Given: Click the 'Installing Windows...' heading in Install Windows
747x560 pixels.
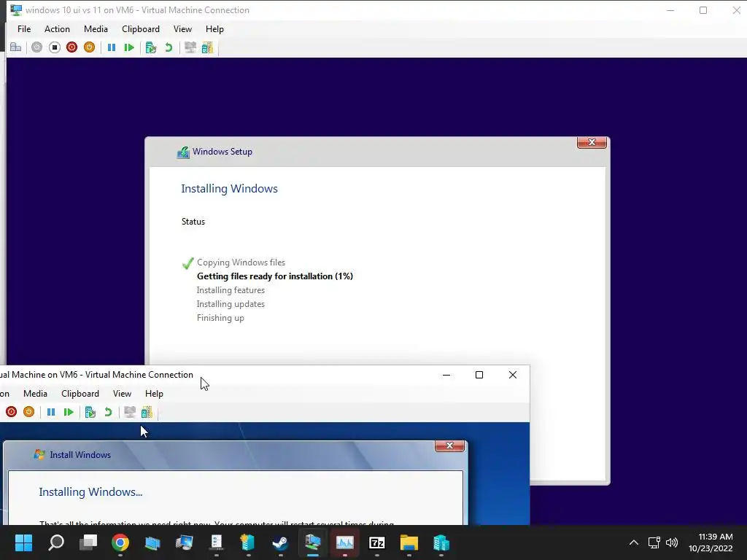Looking at the screenshot, I should [x=90, y=492].
